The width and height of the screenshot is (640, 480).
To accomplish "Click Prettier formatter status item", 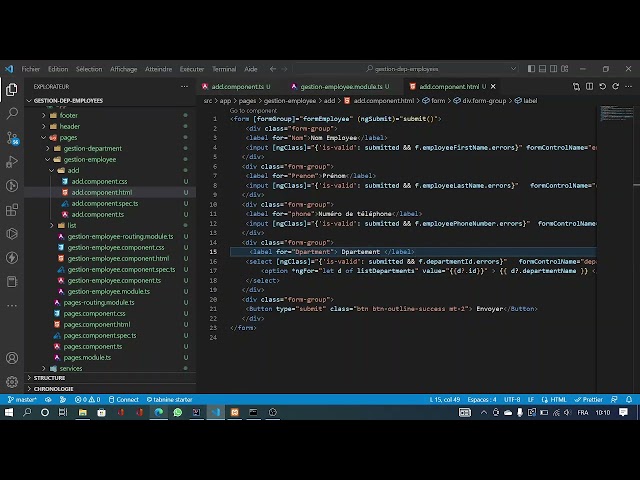I will click(588, 400).
